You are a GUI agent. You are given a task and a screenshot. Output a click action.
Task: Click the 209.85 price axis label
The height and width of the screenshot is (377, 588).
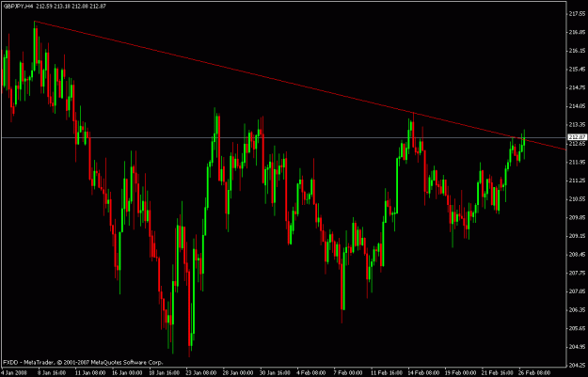click(x=578, y=217)
